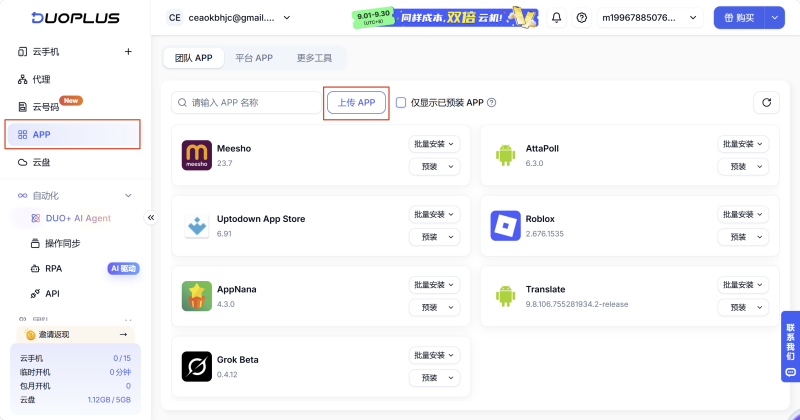Open the help question mark icon
The width and height of the screenshot is (800, 420).
[x=582, y=18]
